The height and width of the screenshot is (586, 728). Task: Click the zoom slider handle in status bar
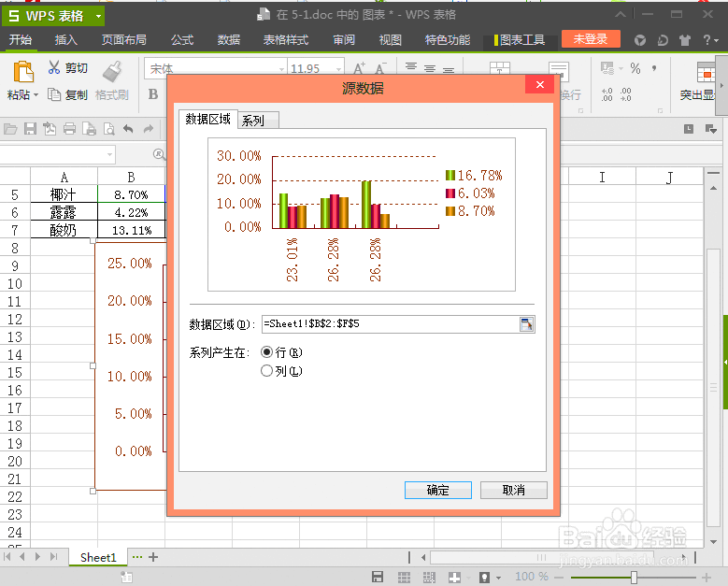click(634, 578)
